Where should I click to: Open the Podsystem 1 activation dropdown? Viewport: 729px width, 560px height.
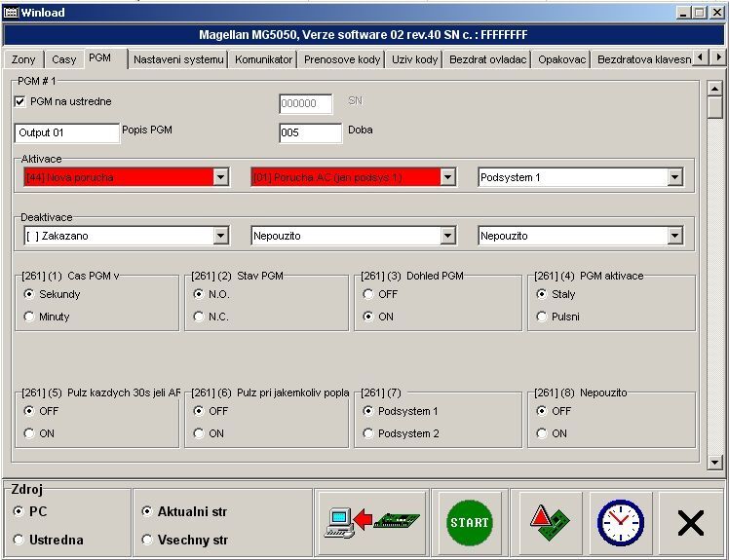point(674,177)
